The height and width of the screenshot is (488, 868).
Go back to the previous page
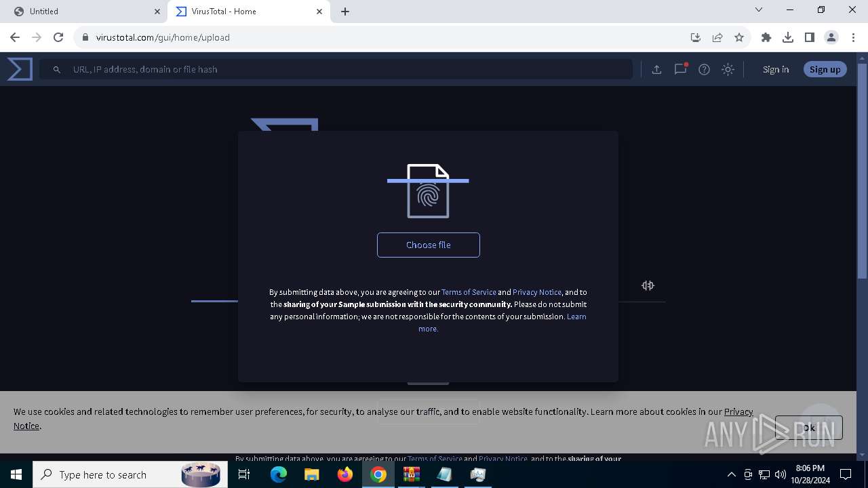[15, 37]
